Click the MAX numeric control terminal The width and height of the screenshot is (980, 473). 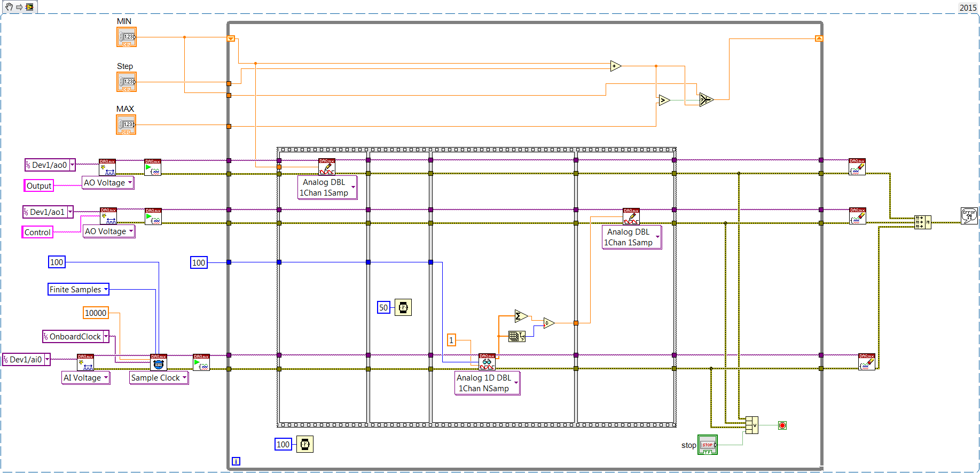point(126,125)
